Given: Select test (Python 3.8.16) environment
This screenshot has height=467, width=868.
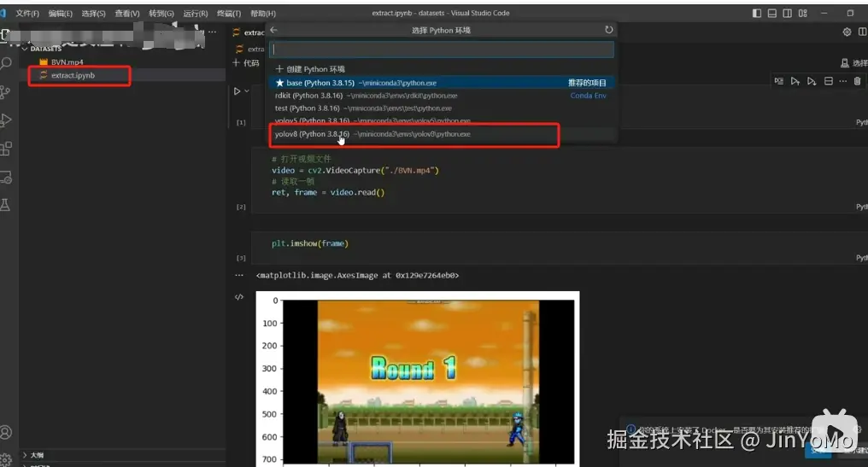Looking at the screenshot, I should [x=441, y=108].
